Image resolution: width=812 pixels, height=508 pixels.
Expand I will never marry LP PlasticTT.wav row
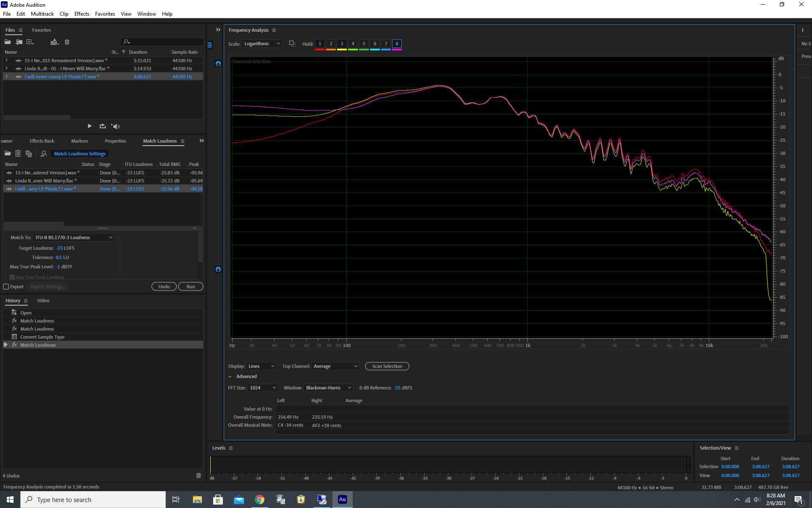tap(6, 76)
